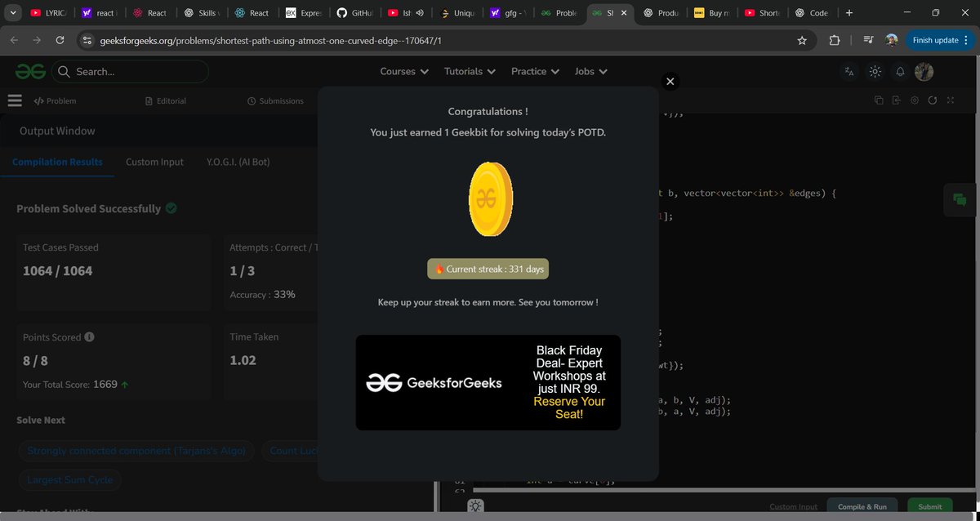Copy the code with the copy icon
Screen dimensions: 980x521
[878, 99]
